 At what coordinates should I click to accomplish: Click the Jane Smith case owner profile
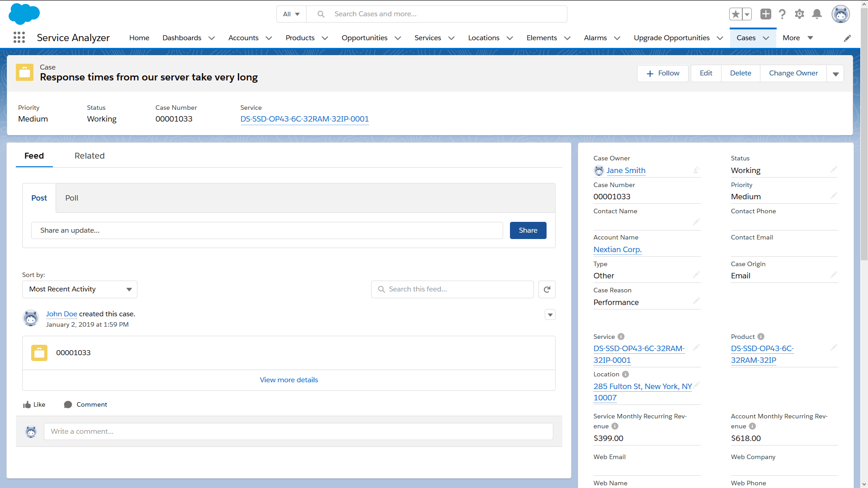(625, 170)
